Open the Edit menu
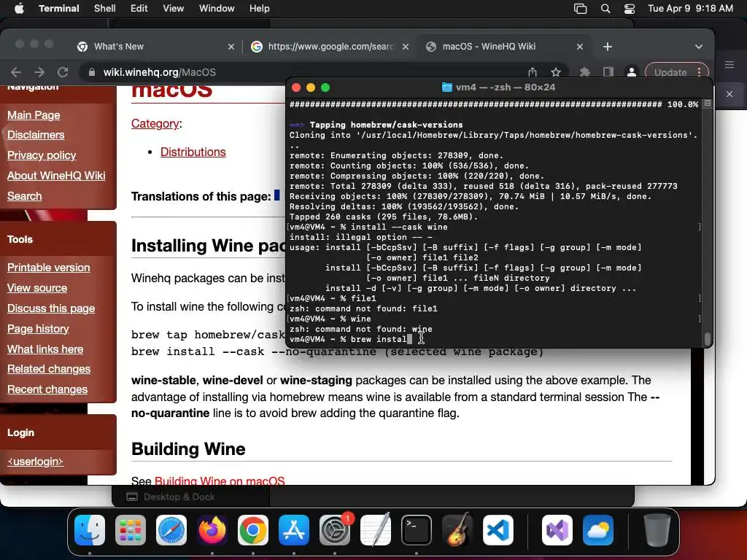Screen dimensions: 747x560 coord(139,9)
